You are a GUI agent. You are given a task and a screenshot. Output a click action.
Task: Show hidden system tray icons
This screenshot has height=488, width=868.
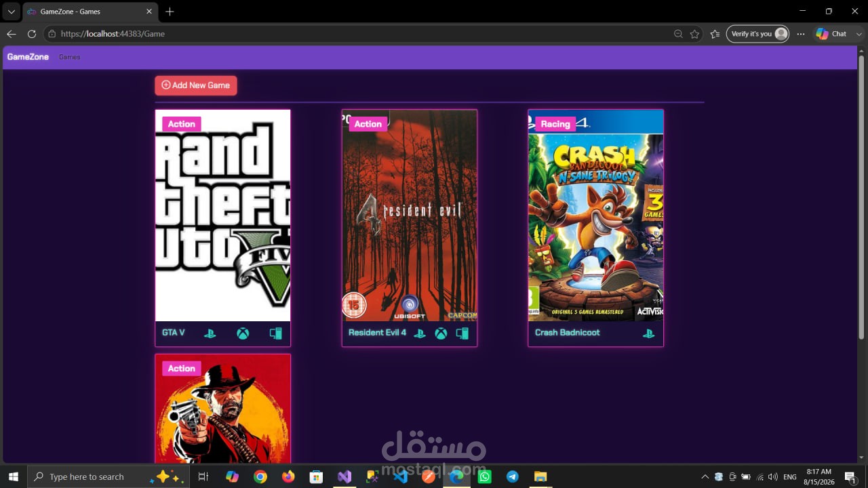705,477
